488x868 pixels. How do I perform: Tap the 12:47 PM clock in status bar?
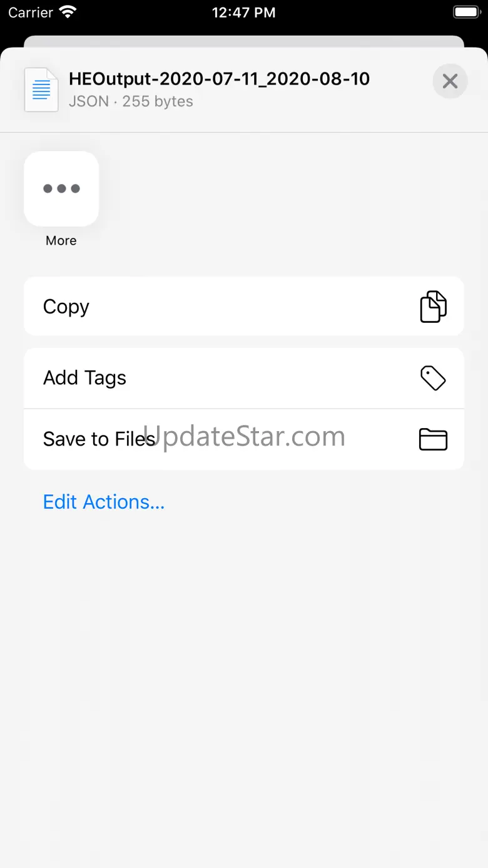tap(244, 13)
